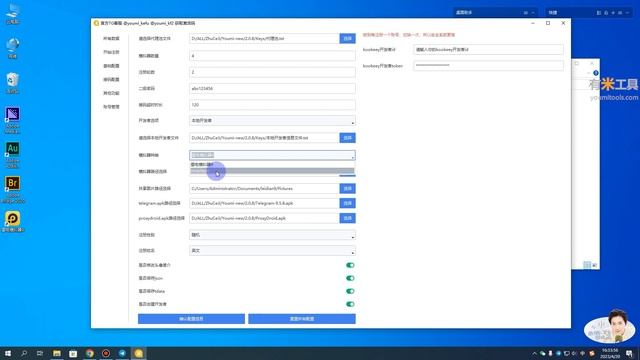Open This PC desktop icon

pos(13,13)
